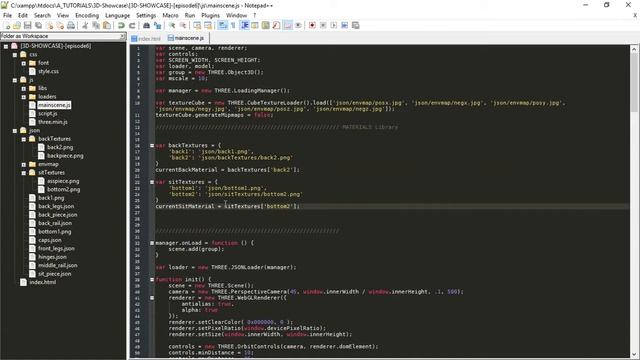This screenshot has height=360, width=640.
Task: Collapse the json folder node
Action: tap(15, 131)
